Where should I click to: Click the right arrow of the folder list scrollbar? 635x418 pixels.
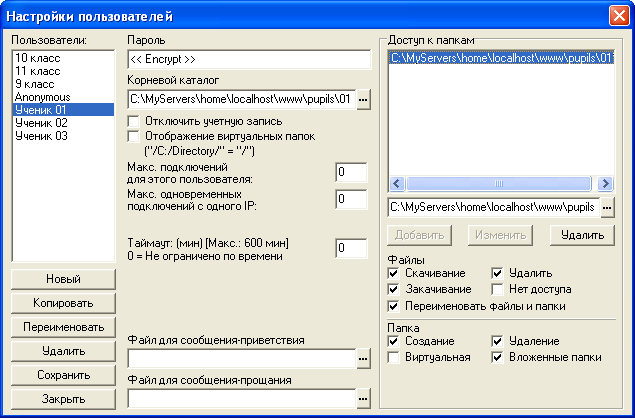coord(605,183)
